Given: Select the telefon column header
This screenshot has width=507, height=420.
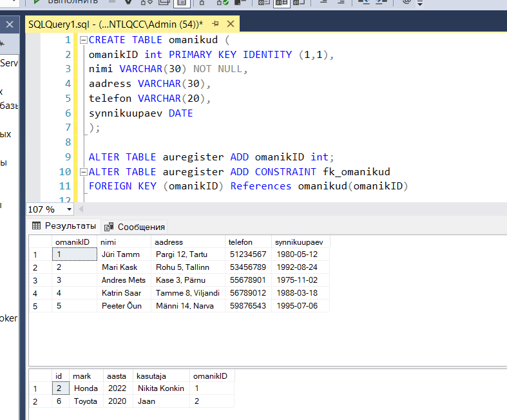Looking at the screenshot, I should (x=248, y=242).
